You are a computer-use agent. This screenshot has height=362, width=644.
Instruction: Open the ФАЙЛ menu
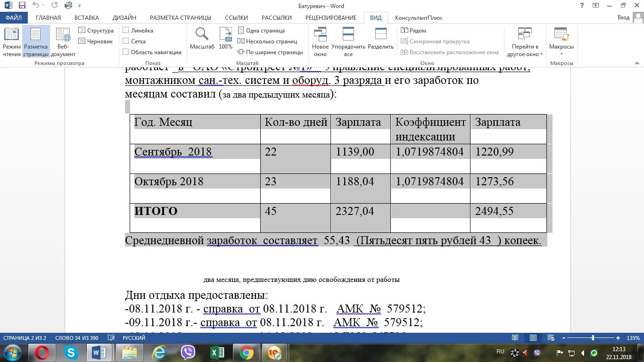pos(14,18)
